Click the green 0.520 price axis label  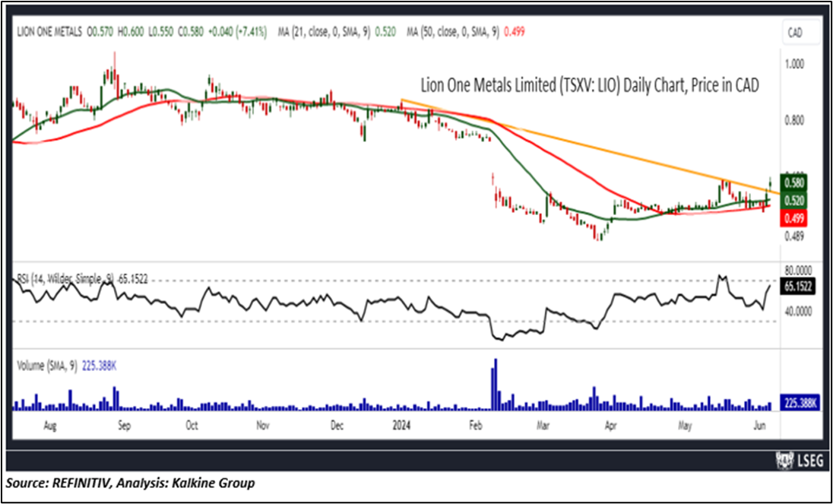tap(795, 200)
